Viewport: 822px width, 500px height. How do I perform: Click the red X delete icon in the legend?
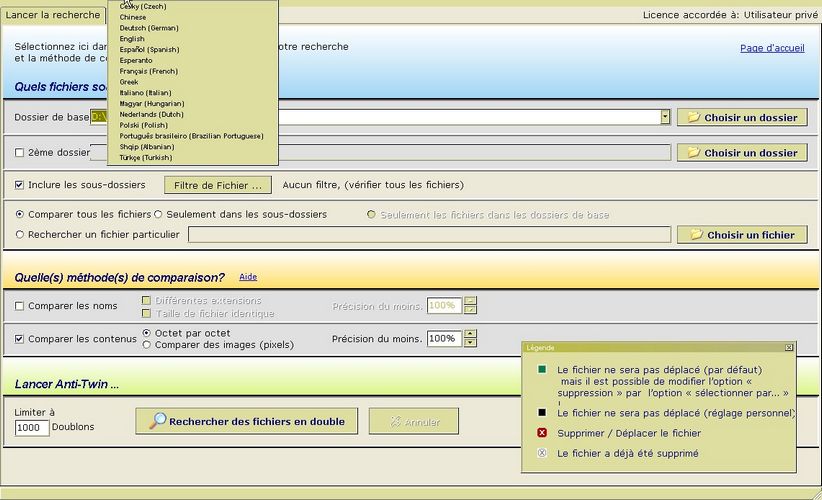pos(542,433)
